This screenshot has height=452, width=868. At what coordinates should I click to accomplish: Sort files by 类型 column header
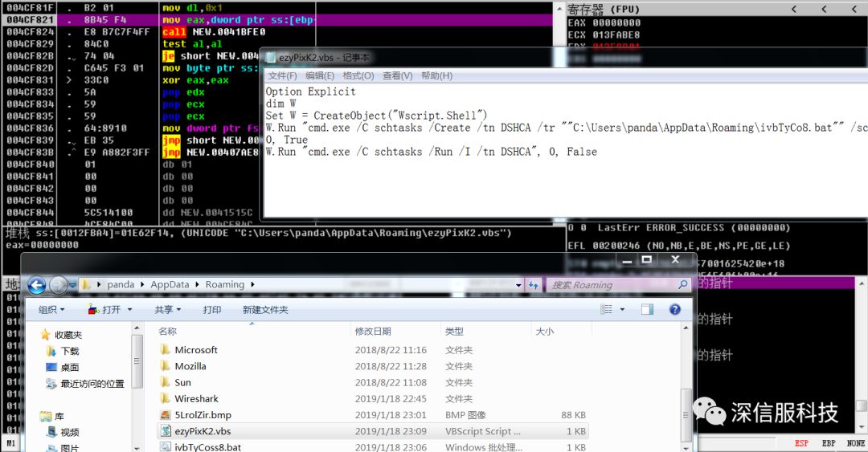454,331
